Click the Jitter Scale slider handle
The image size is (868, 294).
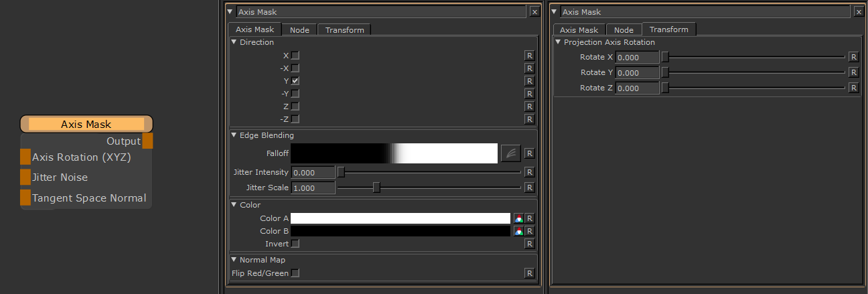(x=376, y=188)
